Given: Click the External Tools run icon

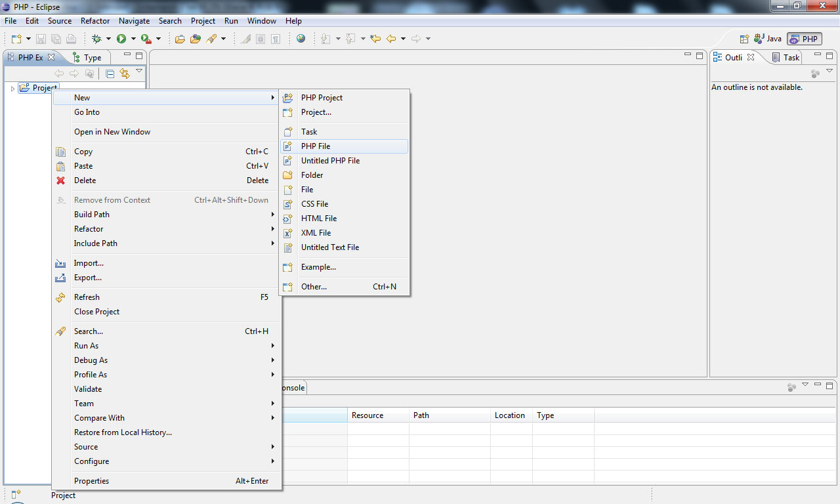Looking at the screenshot, I should 146,39.
